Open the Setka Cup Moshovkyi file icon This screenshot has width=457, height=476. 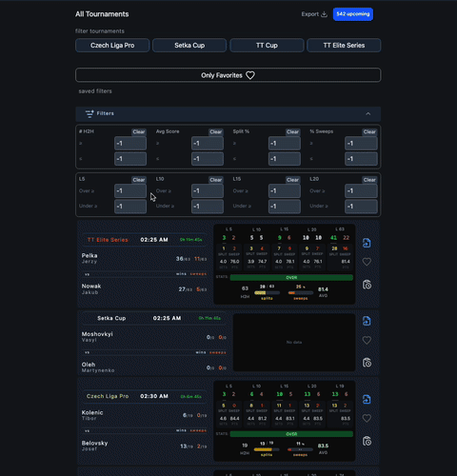(367, 321)
